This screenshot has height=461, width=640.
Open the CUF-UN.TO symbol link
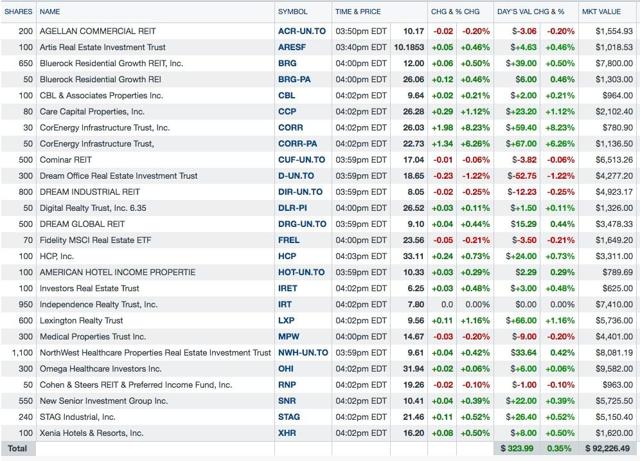point(302,160)
